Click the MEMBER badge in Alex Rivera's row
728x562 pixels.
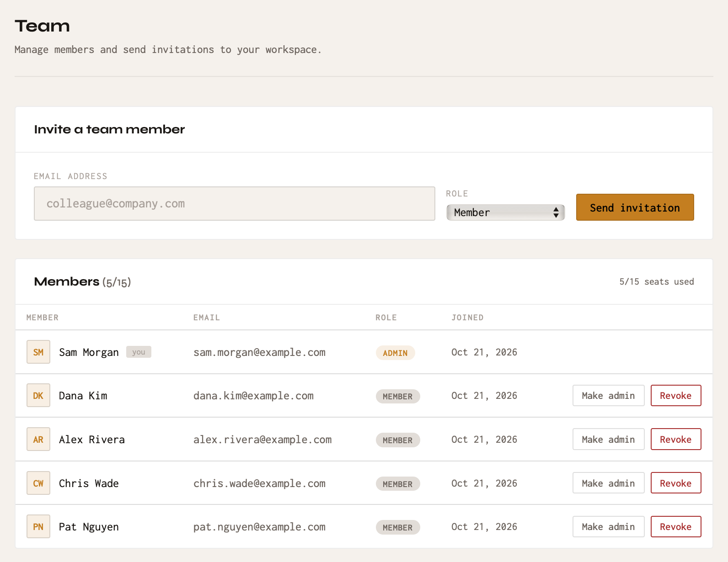click(398, 440)
